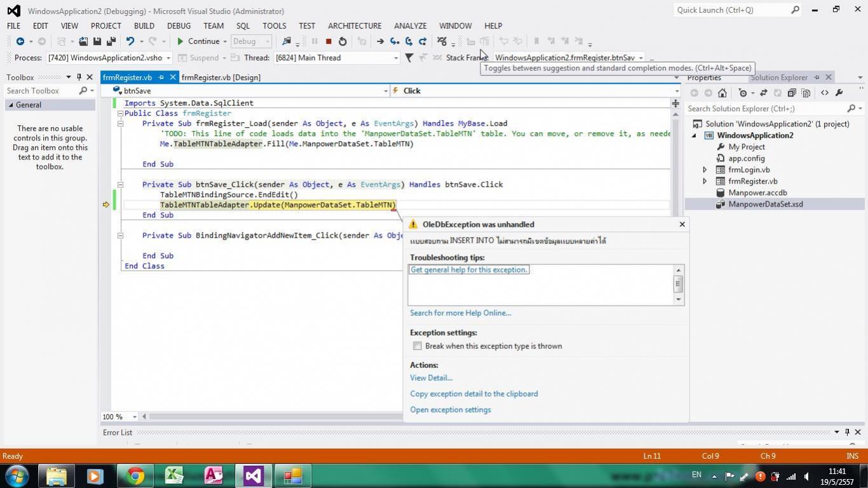The height and width of the screenshot is (488, 868).
Task: Click the Step Into icon
Action: (395, 41)
